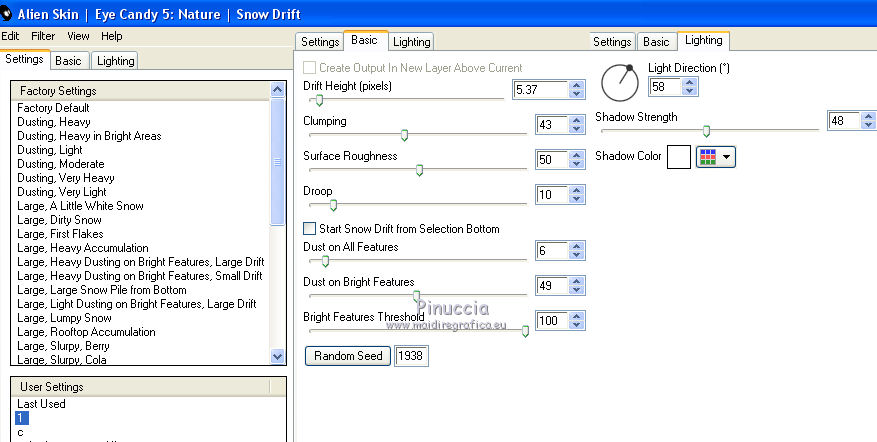Click the Clumping value field showing 43
This screenshot has height=442, width=877.
click(x=552, y=124)
